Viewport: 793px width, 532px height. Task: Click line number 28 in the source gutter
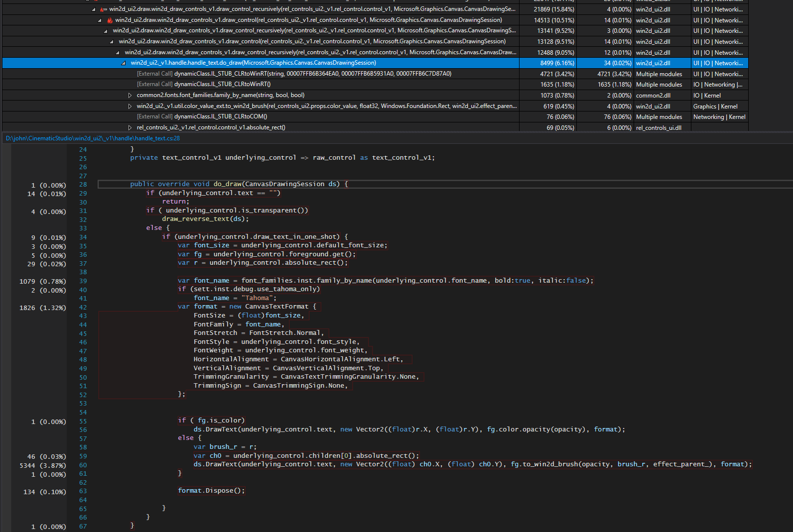[x=83, y=185]
